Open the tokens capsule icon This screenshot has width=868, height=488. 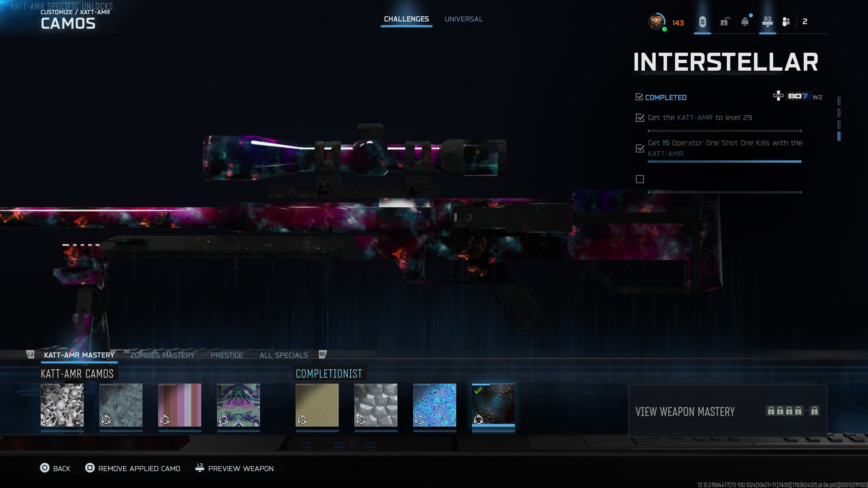(x=702, y=22)
